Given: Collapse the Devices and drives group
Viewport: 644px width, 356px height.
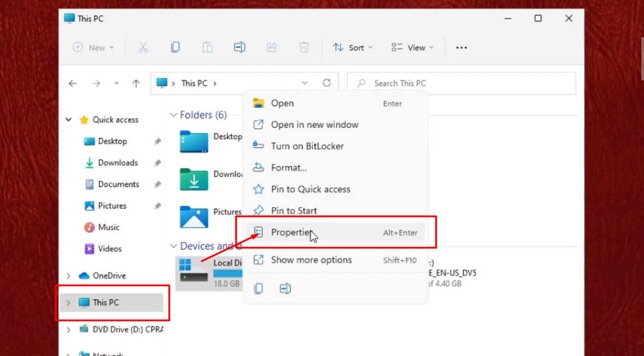Looking at the screenshot, I should point(174,246).
